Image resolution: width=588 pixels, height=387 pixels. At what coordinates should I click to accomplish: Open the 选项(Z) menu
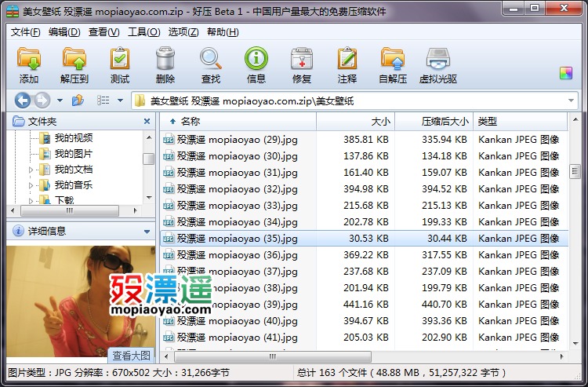click(x=183, y=32)
